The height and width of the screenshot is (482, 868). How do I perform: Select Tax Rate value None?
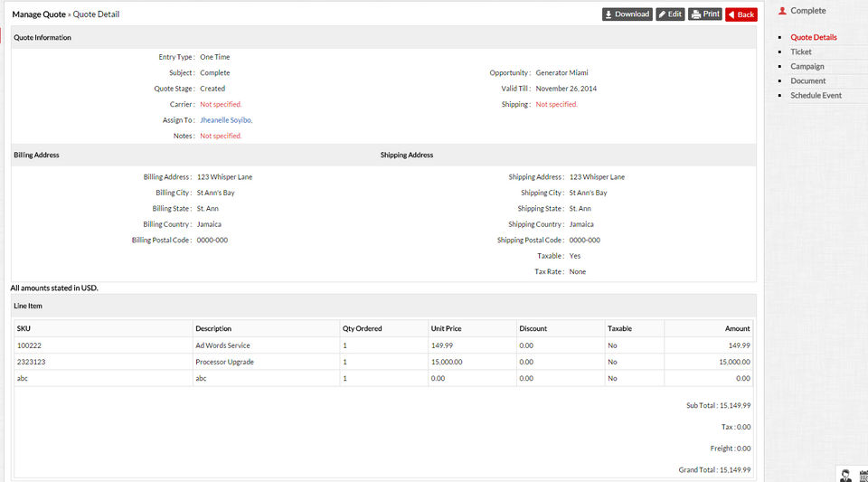578,271
